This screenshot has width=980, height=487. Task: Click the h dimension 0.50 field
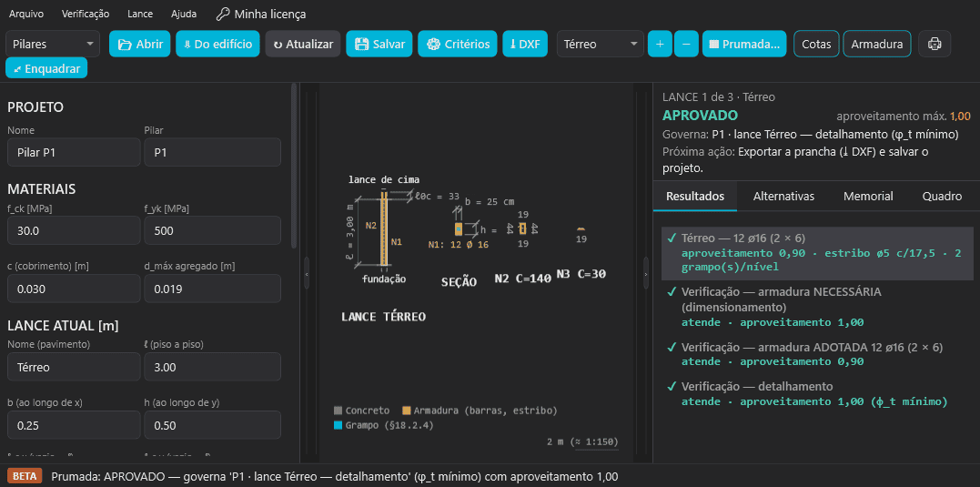point(213,425)
